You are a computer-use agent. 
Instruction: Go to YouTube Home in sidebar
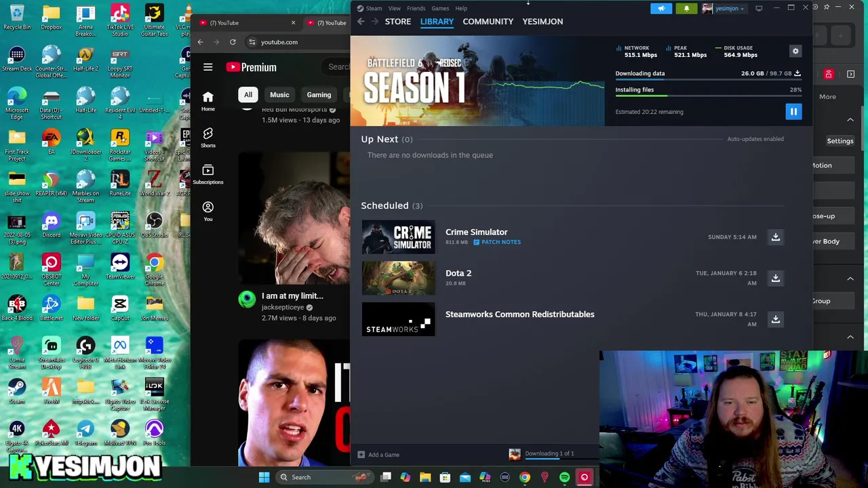pos(208,100)
